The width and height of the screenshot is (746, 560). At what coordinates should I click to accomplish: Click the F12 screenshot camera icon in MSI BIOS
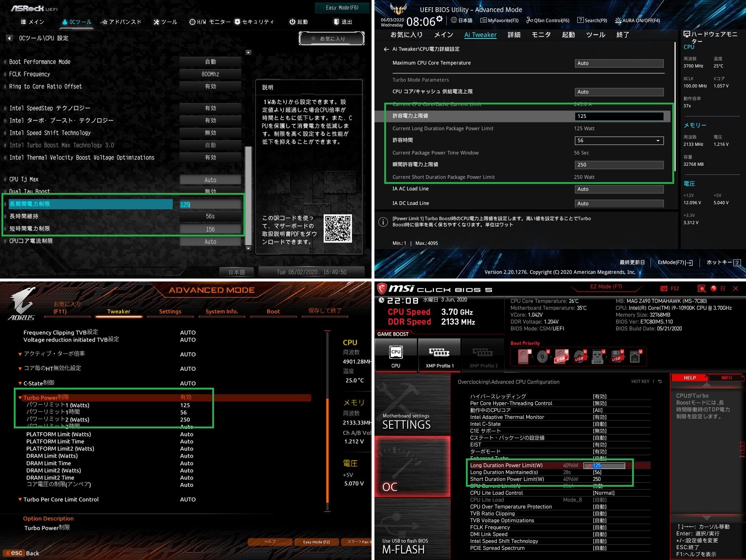click(664, 288)
